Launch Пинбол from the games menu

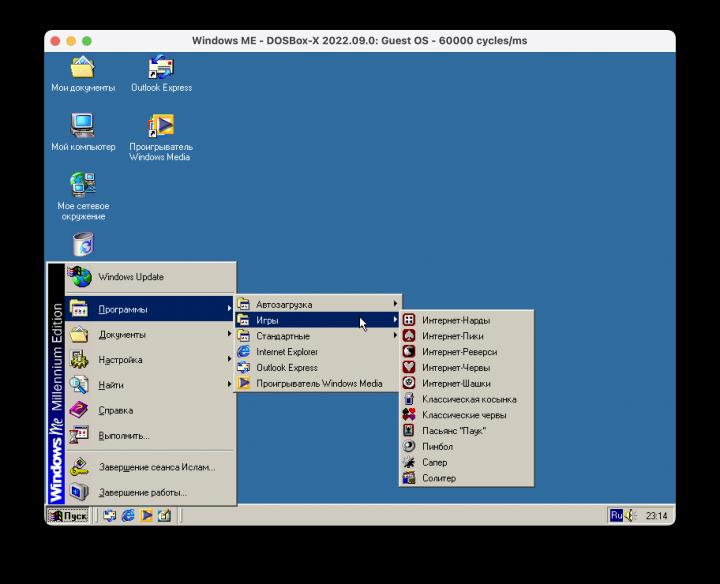[437, 447]
